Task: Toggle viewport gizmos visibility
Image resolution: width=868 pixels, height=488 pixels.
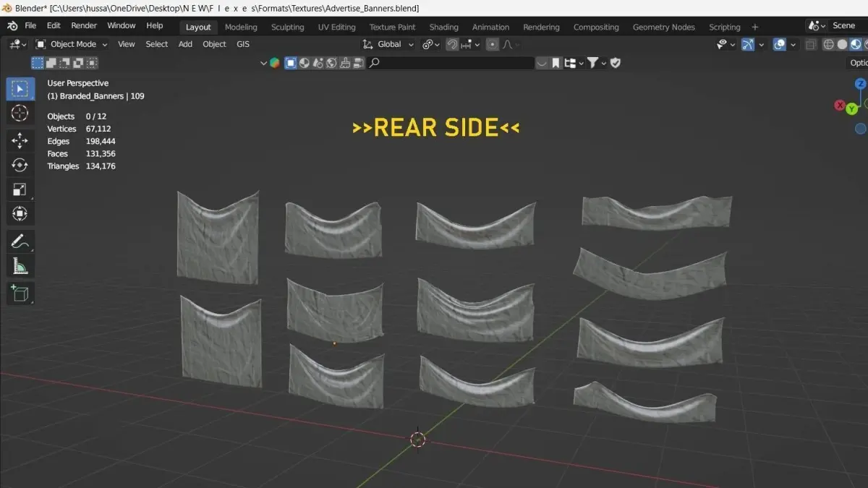Action: (x=748, y=44)
